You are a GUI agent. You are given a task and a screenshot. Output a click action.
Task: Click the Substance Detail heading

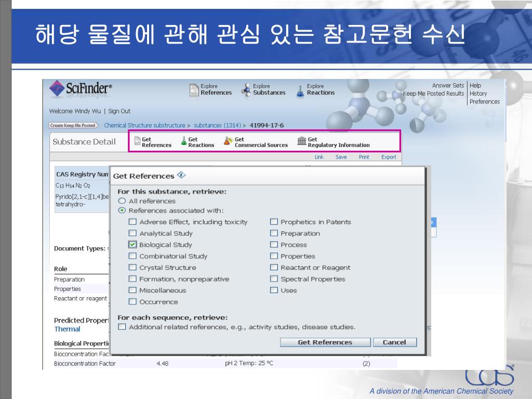(84, 142)
